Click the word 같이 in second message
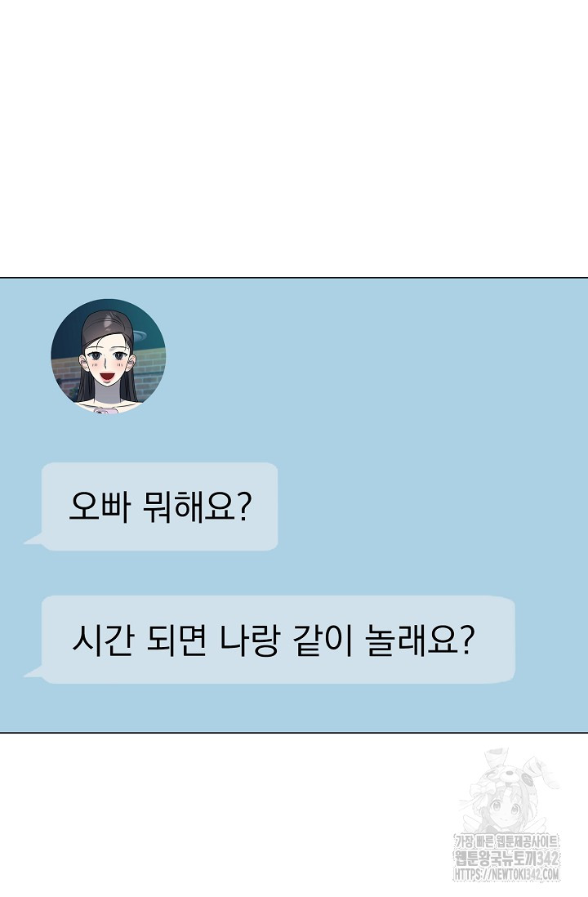Viewport: 588px width, 897px height. [x=322, y=640]
